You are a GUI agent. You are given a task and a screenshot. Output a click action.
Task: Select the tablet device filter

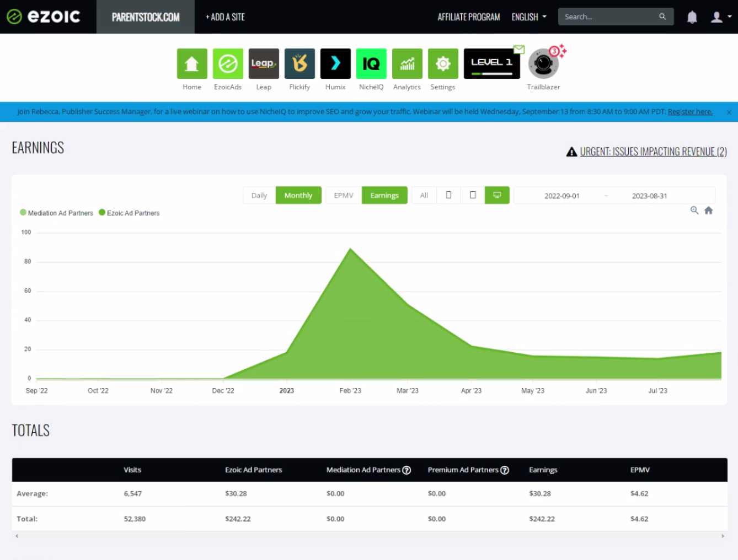point(473,195)
